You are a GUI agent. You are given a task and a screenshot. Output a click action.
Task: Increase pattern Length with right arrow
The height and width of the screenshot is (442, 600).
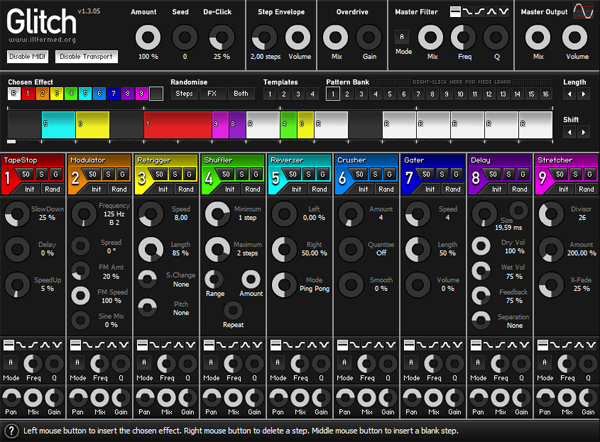point(584,94)
